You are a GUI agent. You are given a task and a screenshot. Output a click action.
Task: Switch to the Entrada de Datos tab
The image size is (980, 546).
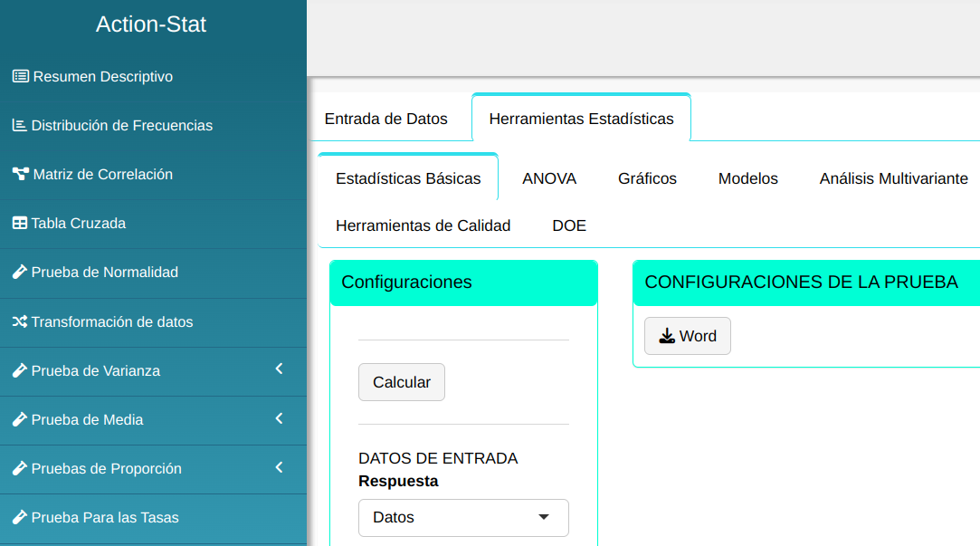click(x=386, y=119)
